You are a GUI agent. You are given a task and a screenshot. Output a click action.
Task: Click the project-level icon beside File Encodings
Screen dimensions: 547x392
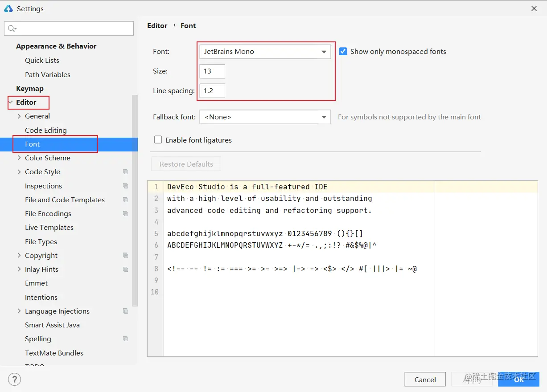(x=126, y=213)
